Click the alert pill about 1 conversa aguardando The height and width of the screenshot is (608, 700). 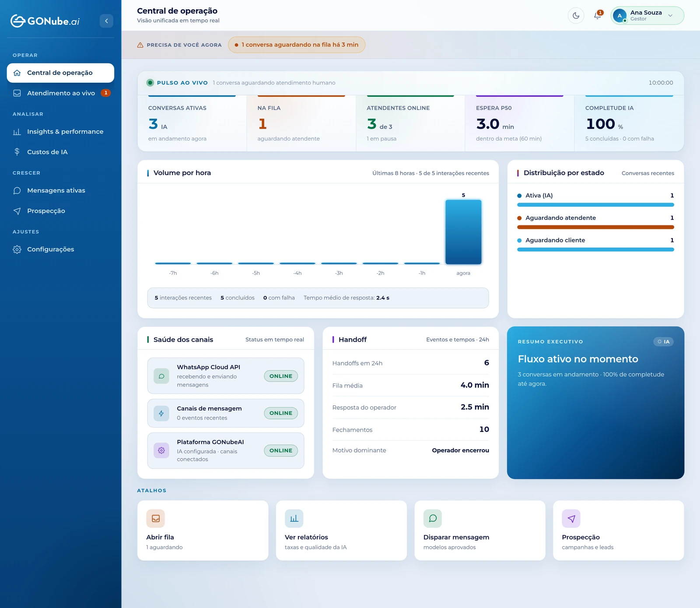click(297, 45)
